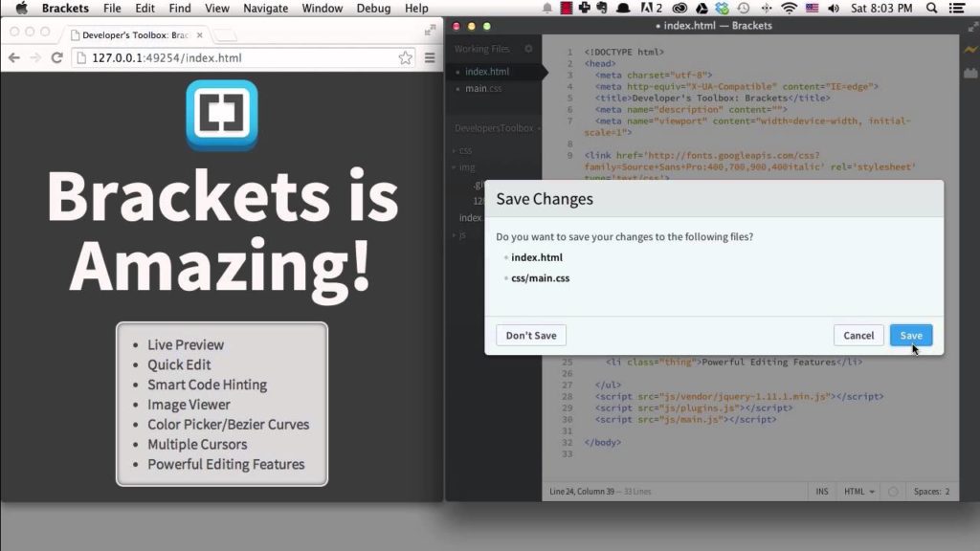This screenshot has width=980, height=551.
Task: Open the File menu
Action: pos(112,8)
